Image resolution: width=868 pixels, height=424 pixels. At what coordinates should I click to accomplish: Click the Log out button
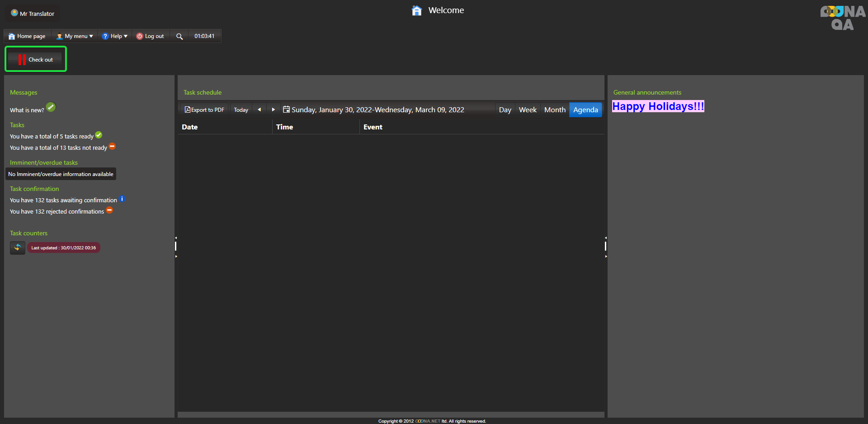click(x=150, y=36)
